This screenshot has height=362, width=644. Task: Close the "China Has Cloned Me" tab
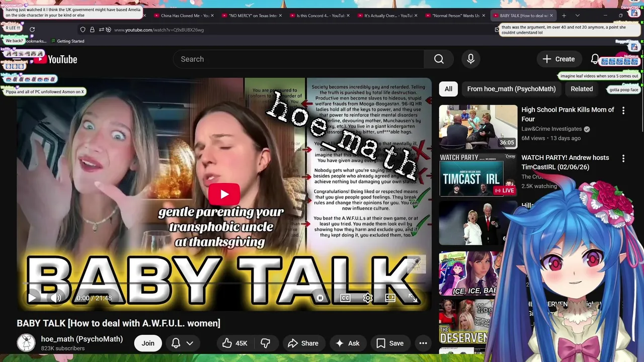(212, 16)
